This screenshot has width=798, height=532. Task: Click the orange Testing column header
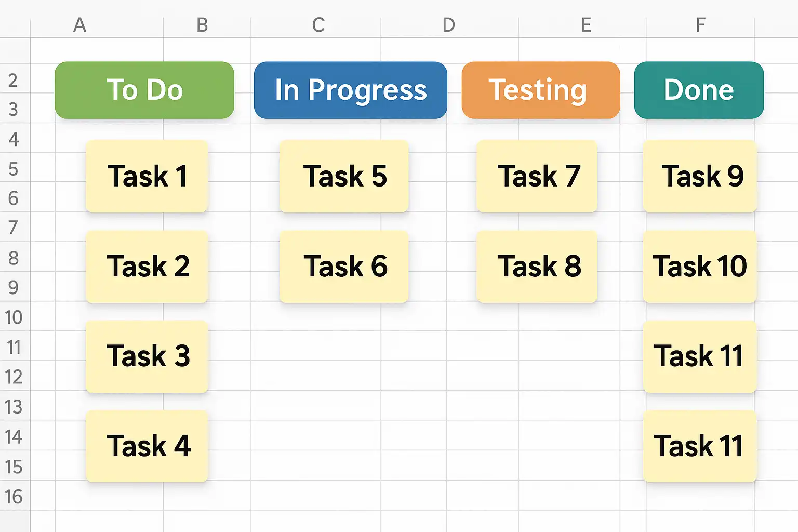(x=540, y=90)
